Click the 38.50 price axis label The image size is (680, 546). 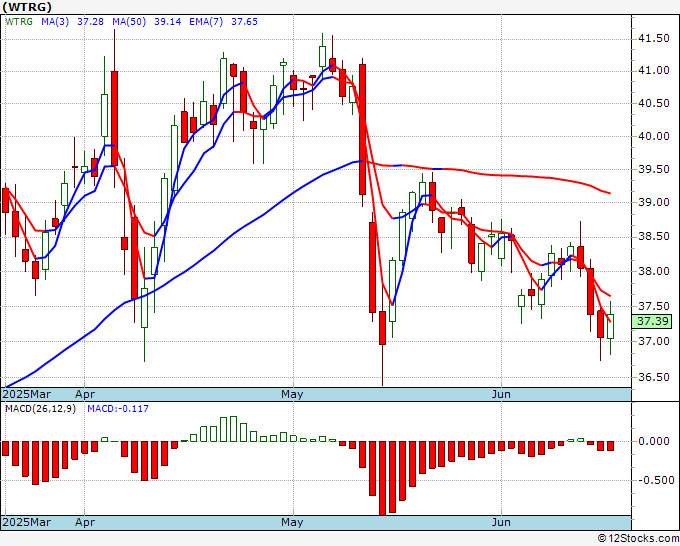(654, 236)
